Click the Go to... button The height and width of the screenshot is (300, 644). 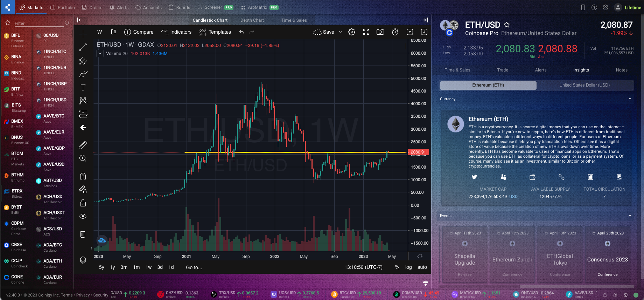(x=194, y=267)
